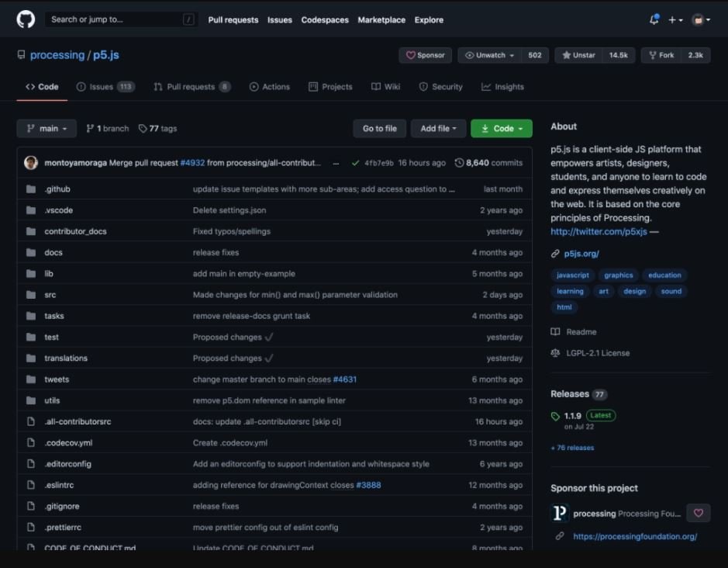The image size is (728, 568).
Task: Open Explore in top navigation
Action: tap(429, 20)
